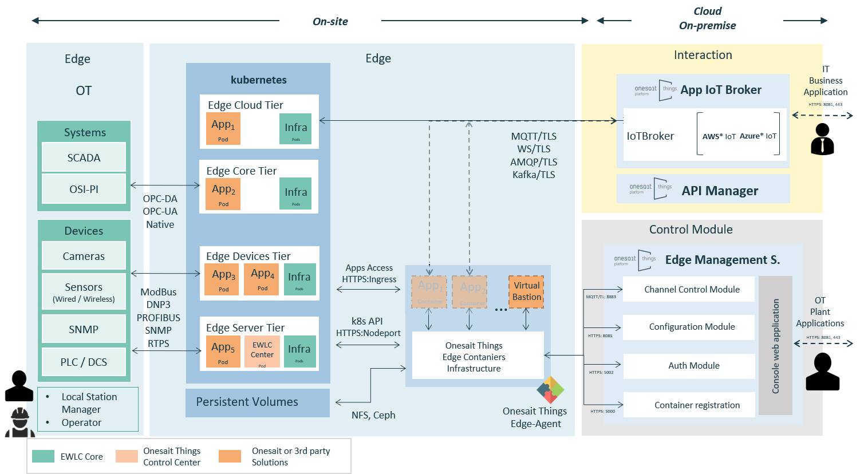
Task: Click onesait things logo beside Edge Management S.
Action: [636, 260]
